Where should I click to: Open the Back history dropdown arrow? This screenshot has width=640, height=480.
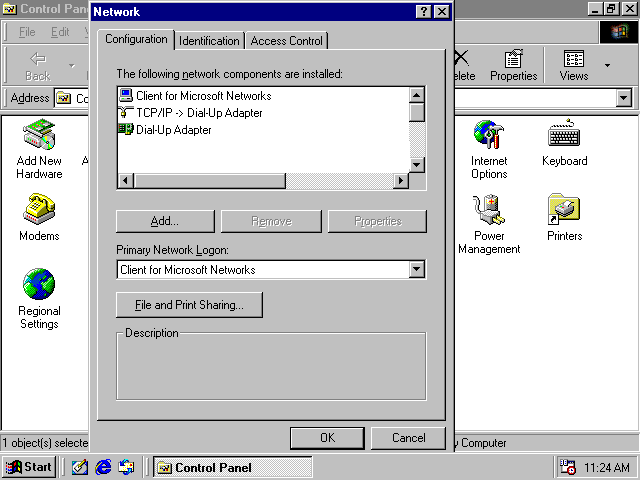click(x=72, y=65)
